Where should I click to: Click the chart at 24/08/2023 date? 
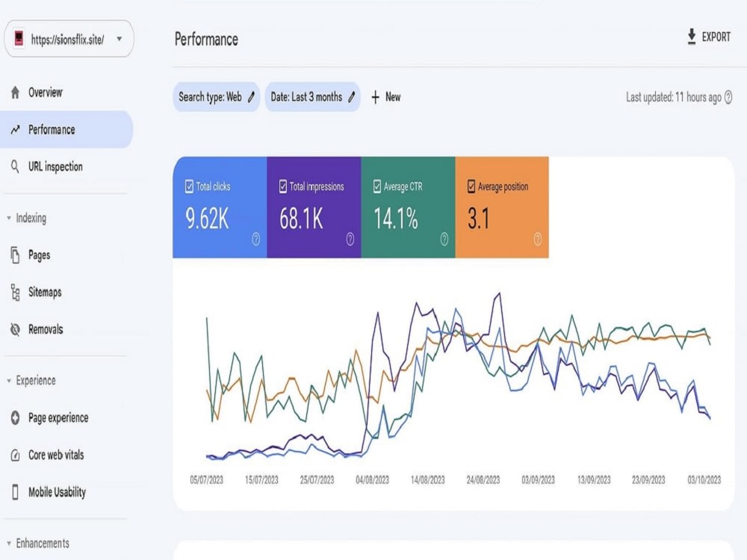coord(483,480)
